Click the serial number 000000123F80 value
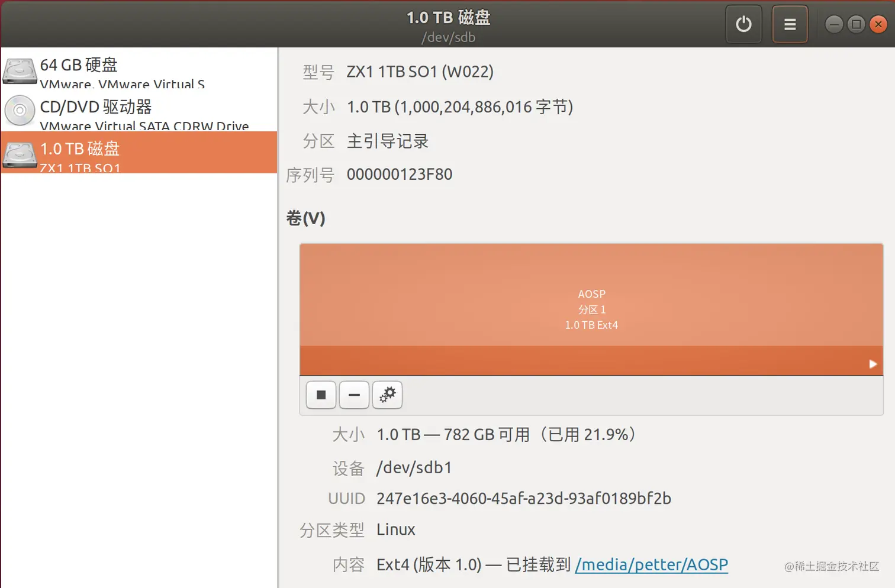This screenshot has width=895, height=588. 399,174
